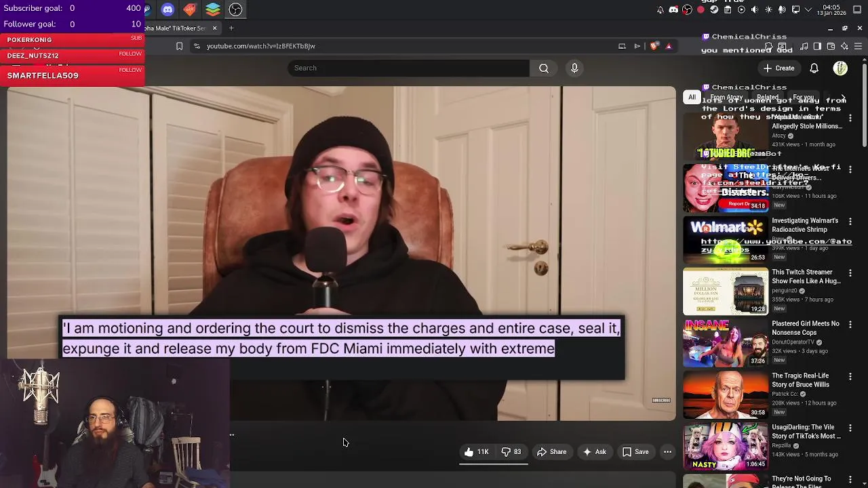Open title 'Plastered Girl Meets No Nonsense Cops'

click(x=806, y=328)
